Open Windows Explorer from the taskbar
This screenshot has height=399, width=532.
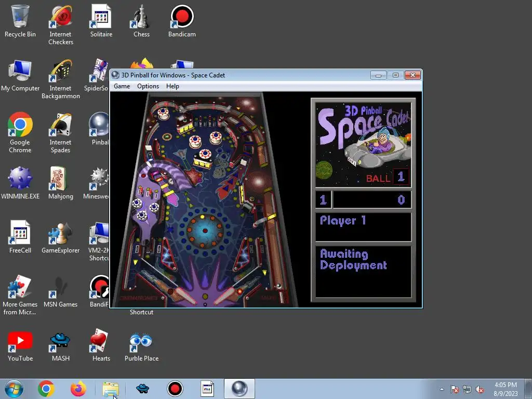[111, 389]
